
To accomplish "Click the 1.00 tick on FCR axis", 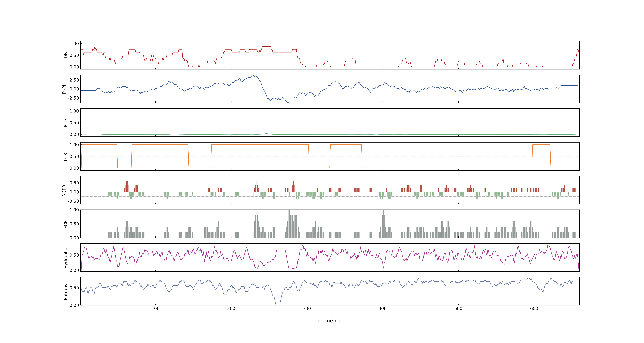I will click(x=74, y=210).
